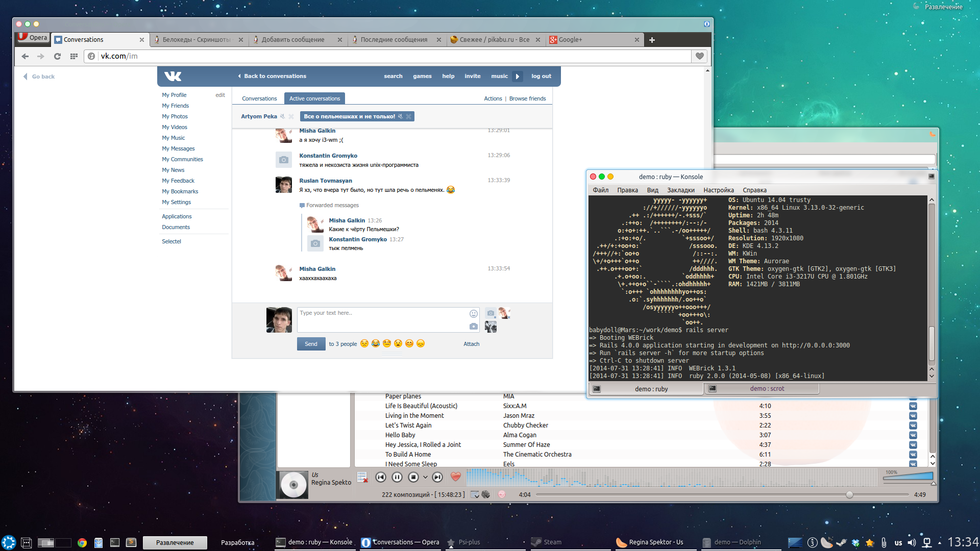
Task: Open the emoji picker in the message box
Action: [x=473, y=313]
